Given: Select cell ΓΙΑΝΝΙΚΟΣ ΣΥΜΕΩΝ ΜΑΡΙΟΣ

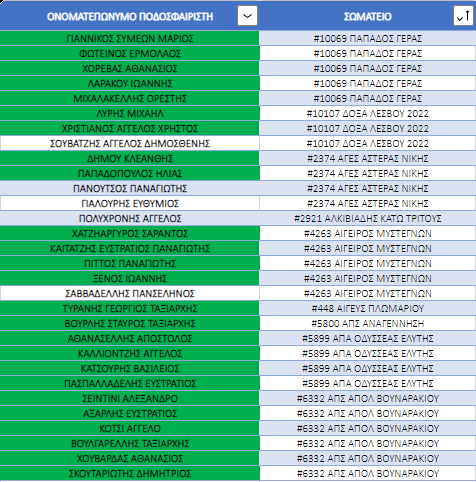Looking at the screenshot, I should [x=130, y=38].
